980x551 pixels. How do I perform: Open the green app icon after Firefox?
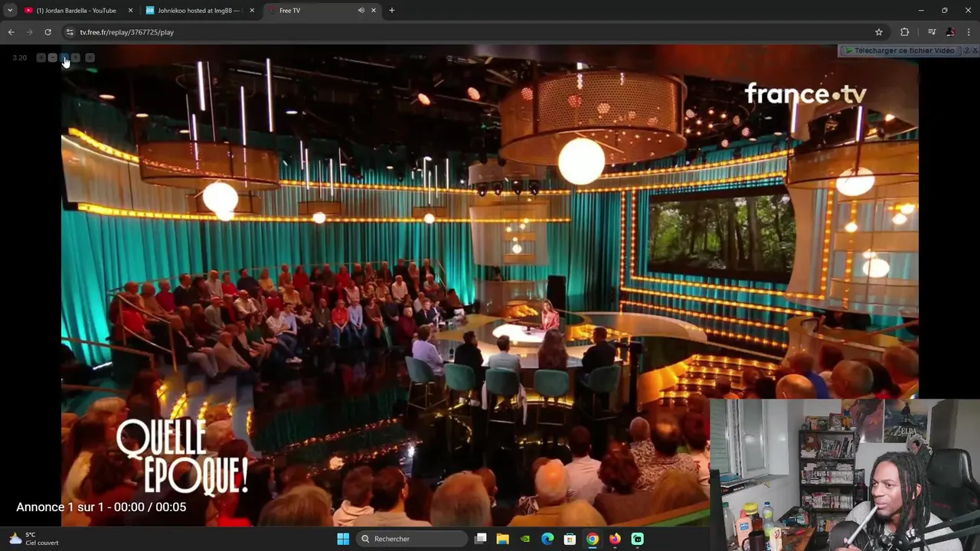(637, 539)
